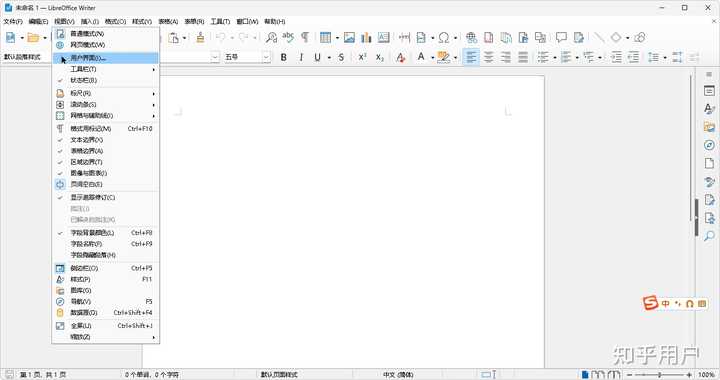Toggle 显示跟踪修订 (Show Tracked Changes) item

(x=106, y=197)
